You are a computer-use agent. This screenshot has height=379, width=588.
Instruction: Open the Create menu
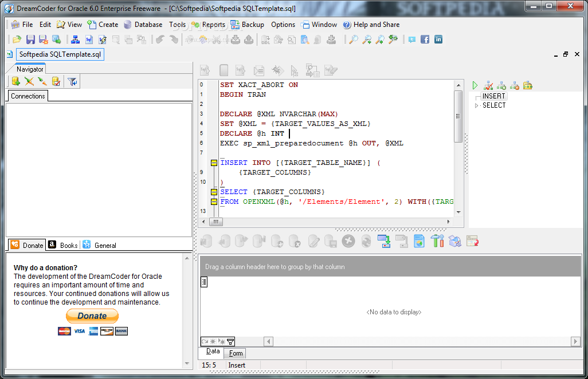coord(103,25)
